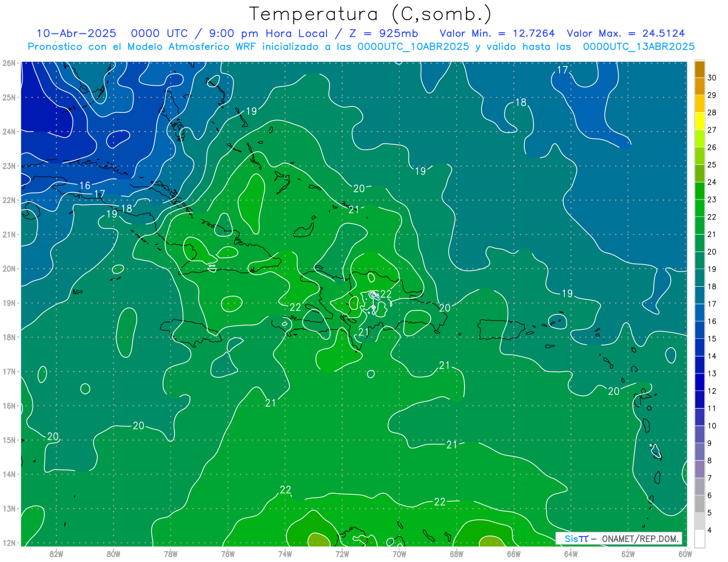Pick the orange swatch between 28 and 29
Viewport: 728px width, 562px height.
point(700,103)
